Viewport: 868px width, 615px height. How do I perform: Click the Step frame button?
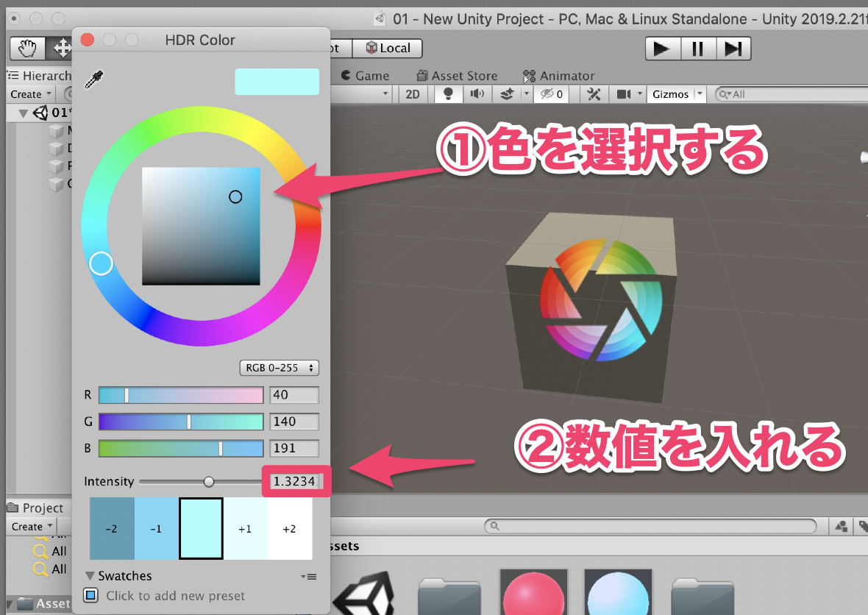(733, 49)
